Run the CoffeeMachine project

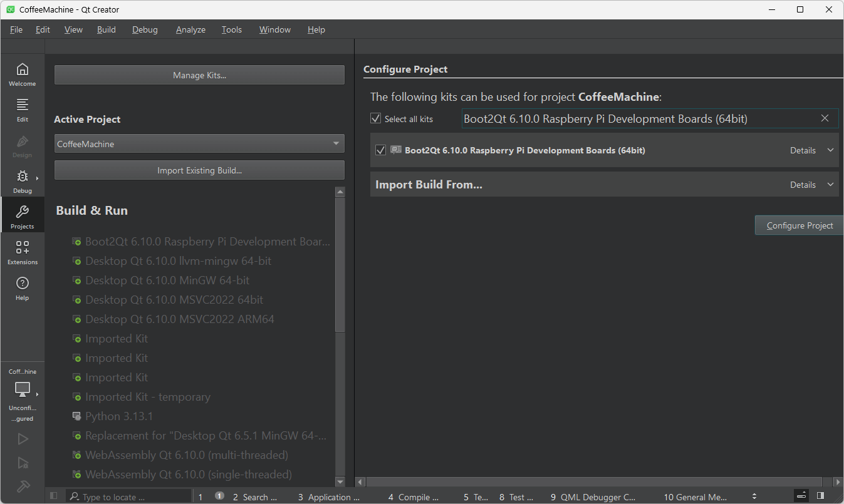(23, 438)
